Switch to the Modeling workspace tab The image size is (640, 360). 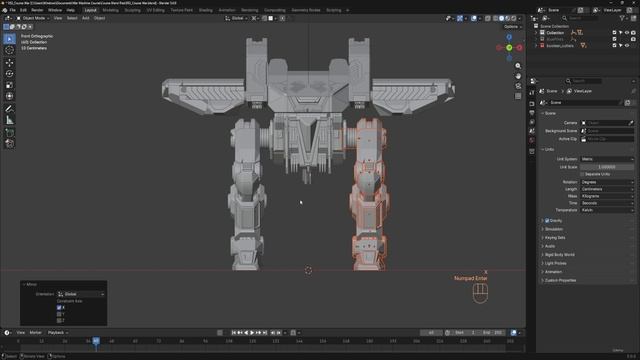(111, 10)
